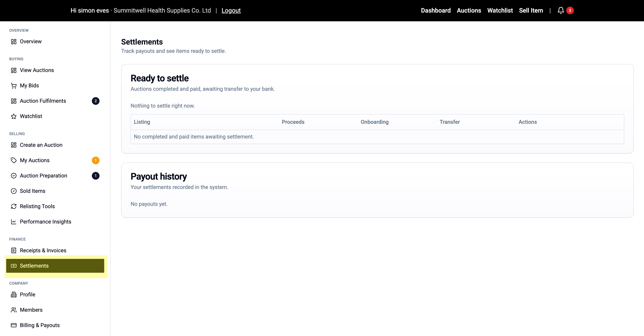Open the Overview sidebar item
The width and height of the screenshot is (644, 336).
coord(30,42)
